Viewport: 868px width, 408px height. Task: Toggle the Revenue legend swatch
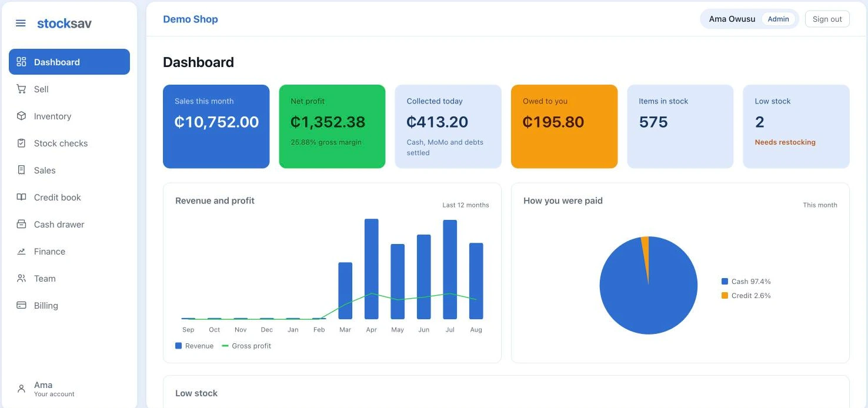(179, 346)
